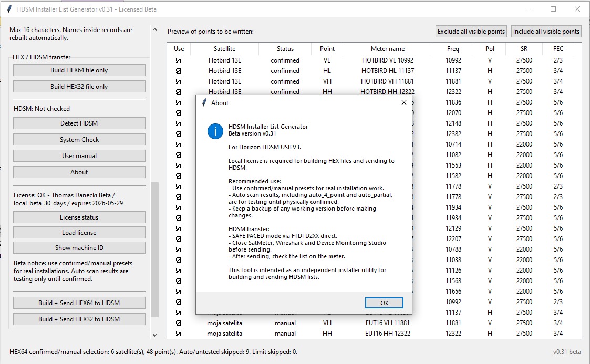Toggle the Use checkbox in the 12070 frequency row
The image size is (590, 364).
point(179,113)
